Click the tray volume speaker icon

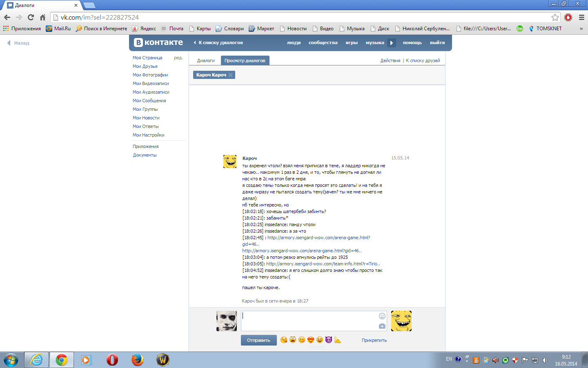[x=545, y=360]
